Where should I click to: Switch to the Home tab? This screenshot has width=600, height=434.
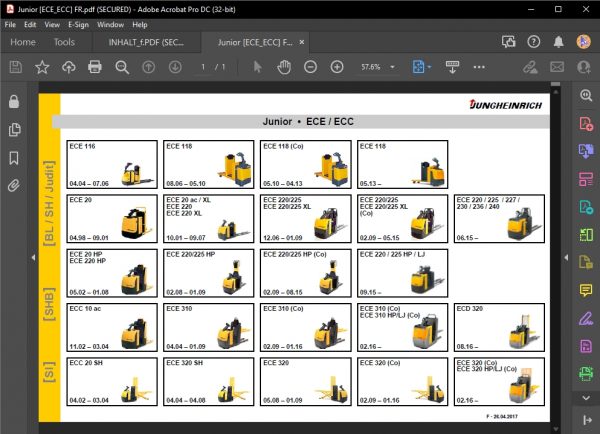coord(23,42)
